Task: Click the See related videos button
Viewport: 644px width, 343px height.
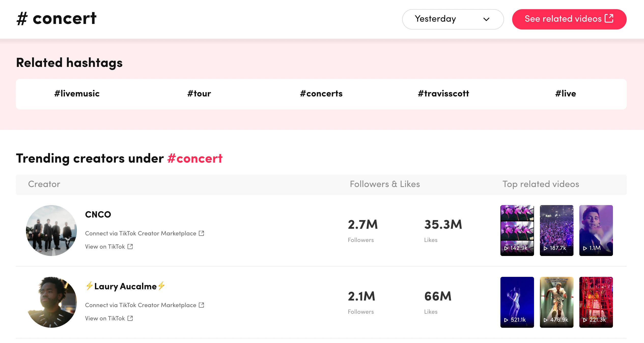Action: coord(569,19)
